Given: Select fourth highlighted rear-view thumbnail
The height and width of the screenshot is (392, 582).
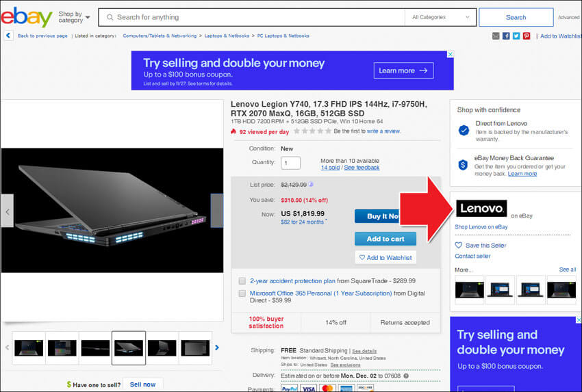Looking at the screenshot, I should point(129,348).
